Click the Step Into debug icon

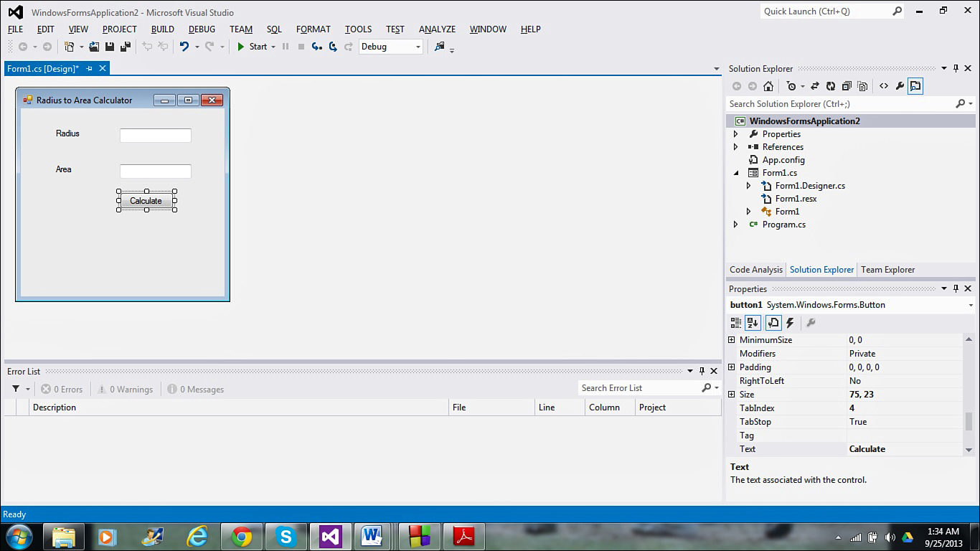point(316,47)
